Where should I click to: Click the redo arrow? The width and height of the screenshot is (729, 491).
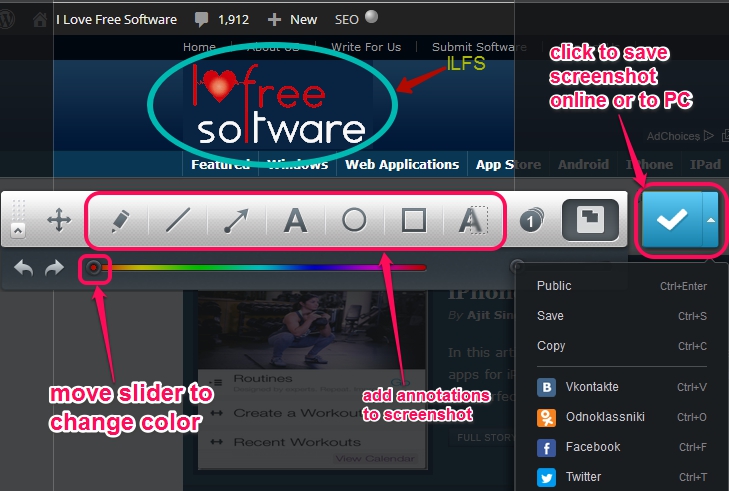54,268
